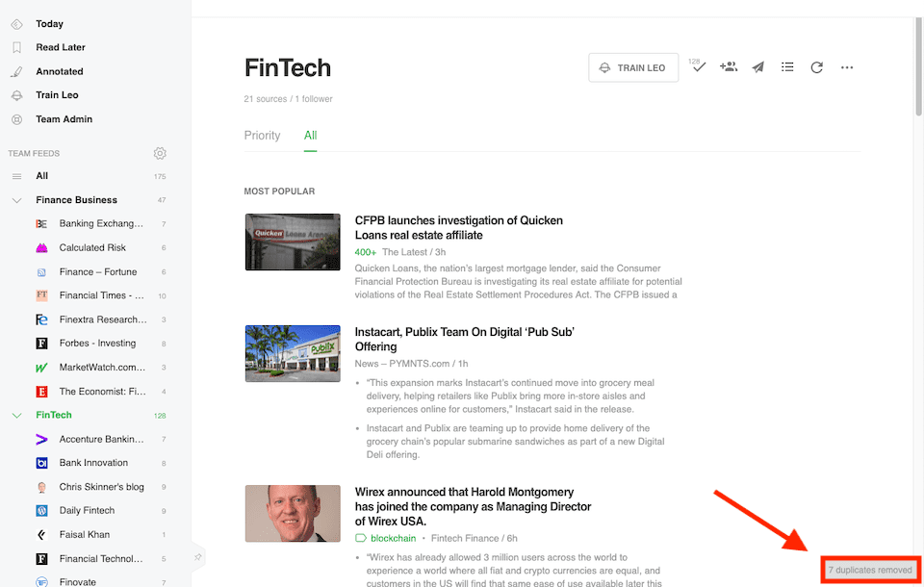Collapse the Finance Business feed group
This screenshot has height=587, width=924.
(17, 199)
